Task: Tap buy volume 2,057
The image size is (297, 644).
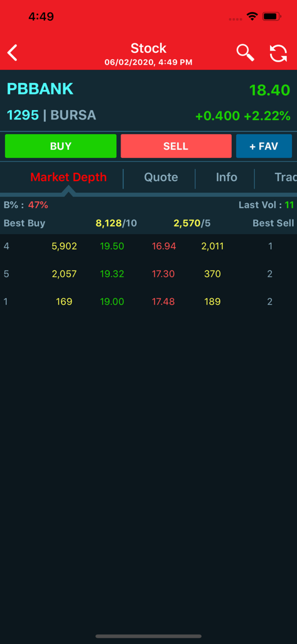Action: coord(64,274)
